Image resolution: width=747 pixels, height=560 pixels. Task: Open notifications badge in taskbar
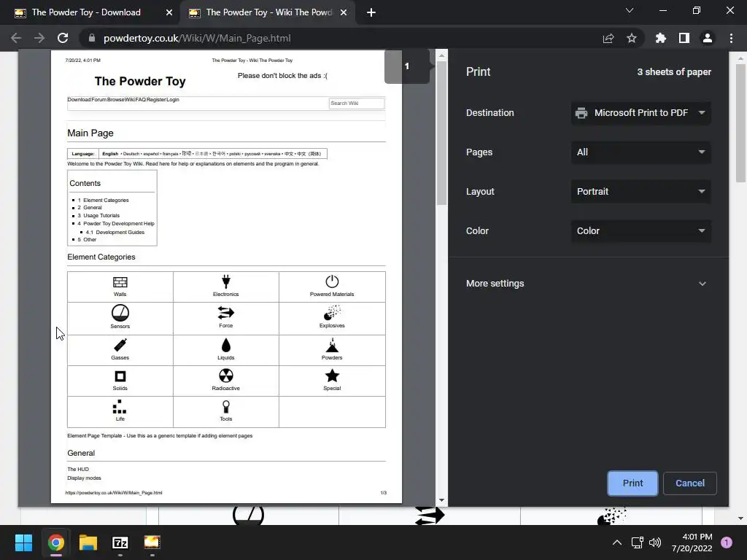point(727,542)
